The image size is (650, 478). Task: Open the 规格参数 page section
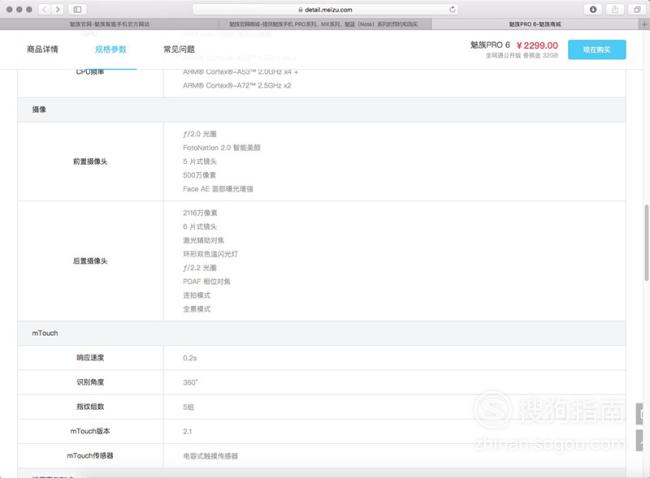click(111, 49)
